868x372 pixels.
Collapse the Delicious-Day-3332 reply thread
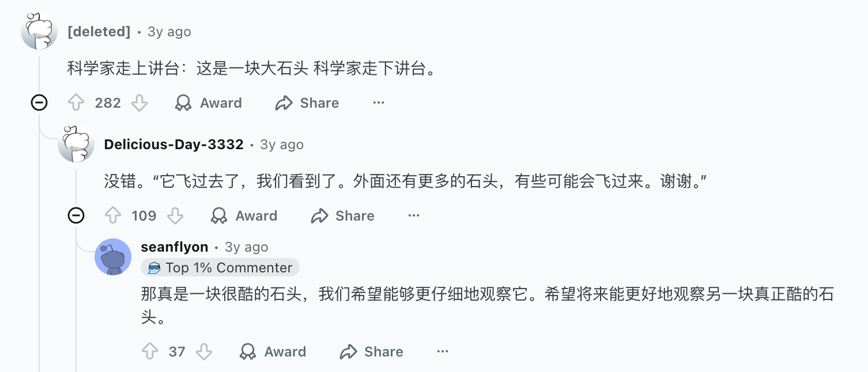[x=76, y=216]
